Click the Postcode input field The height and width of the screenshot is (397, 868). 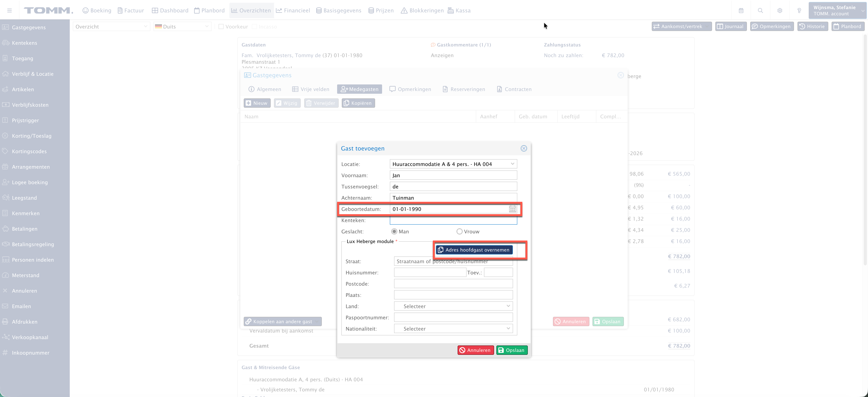(453, 284)
